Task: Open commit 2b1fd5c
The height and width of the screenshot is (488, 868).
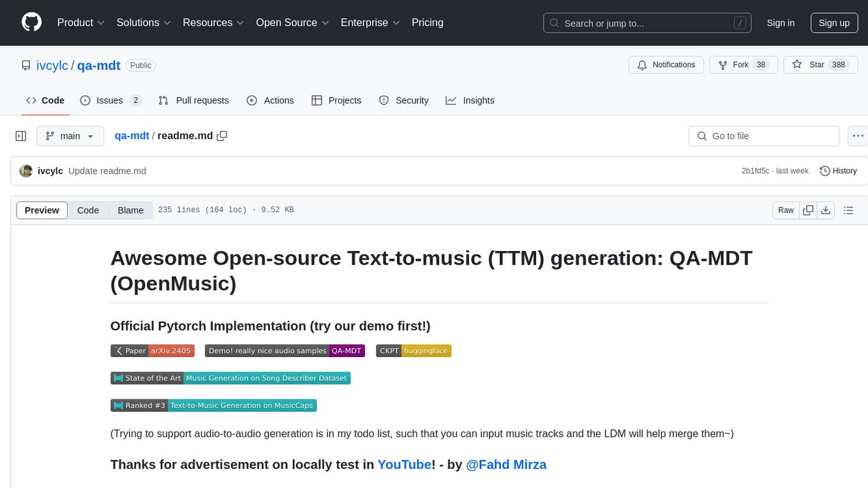Action: coord(756,171)
